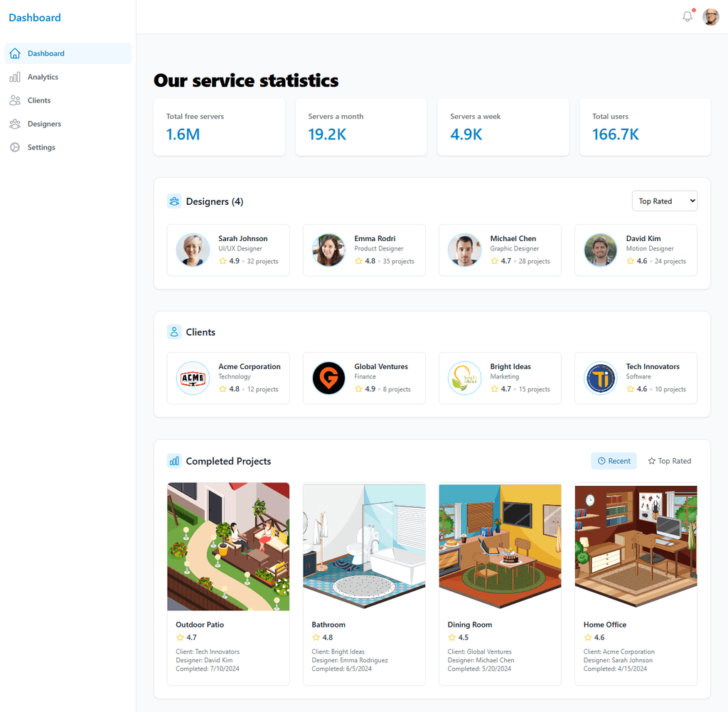Click the Completed Projects chart icon
The width and height of the screenshot is (728, 712).
(x=174, y=461)
